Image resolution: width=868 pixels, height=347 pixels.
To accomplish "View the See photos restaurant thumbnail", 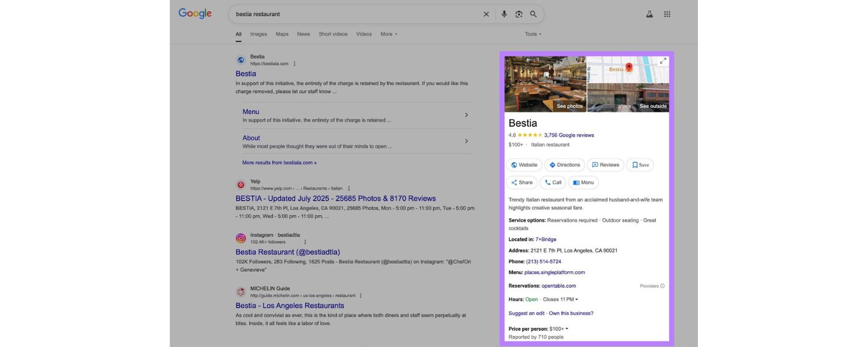I will click(545, 84).
